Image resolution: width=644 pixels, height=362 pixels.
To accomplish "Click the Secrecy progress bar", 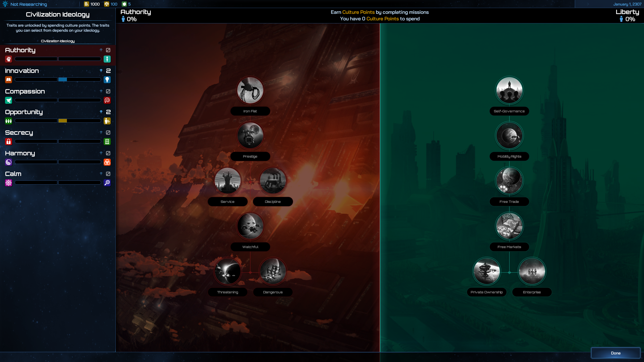I will coord(58,141).
